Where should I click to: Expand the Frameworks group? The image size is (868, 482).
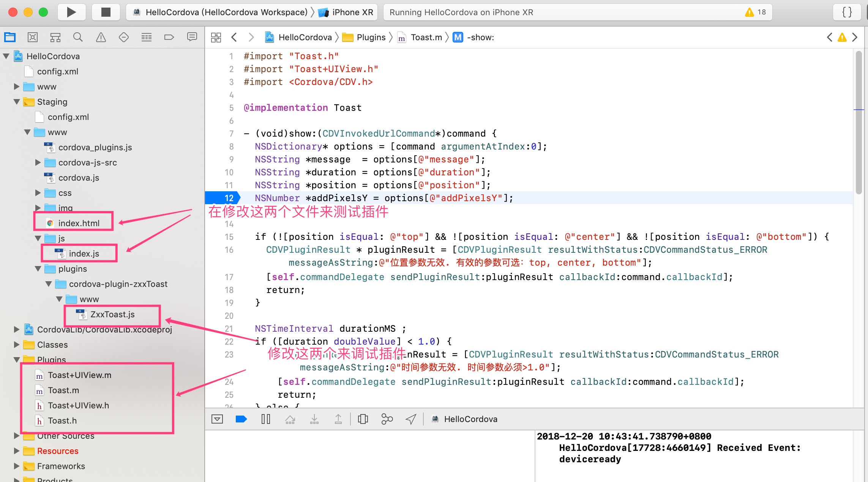17,466
